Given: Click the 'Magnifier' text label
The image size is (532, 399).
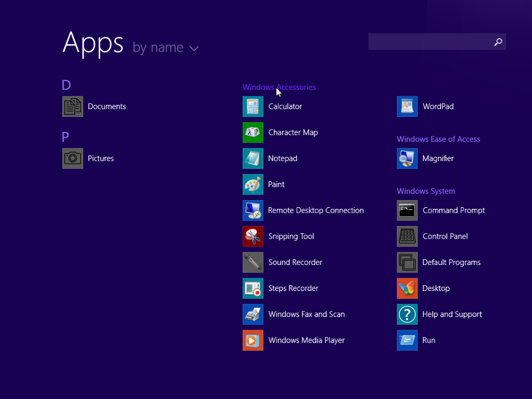Looking at the screenshot, I should point(438,158).
